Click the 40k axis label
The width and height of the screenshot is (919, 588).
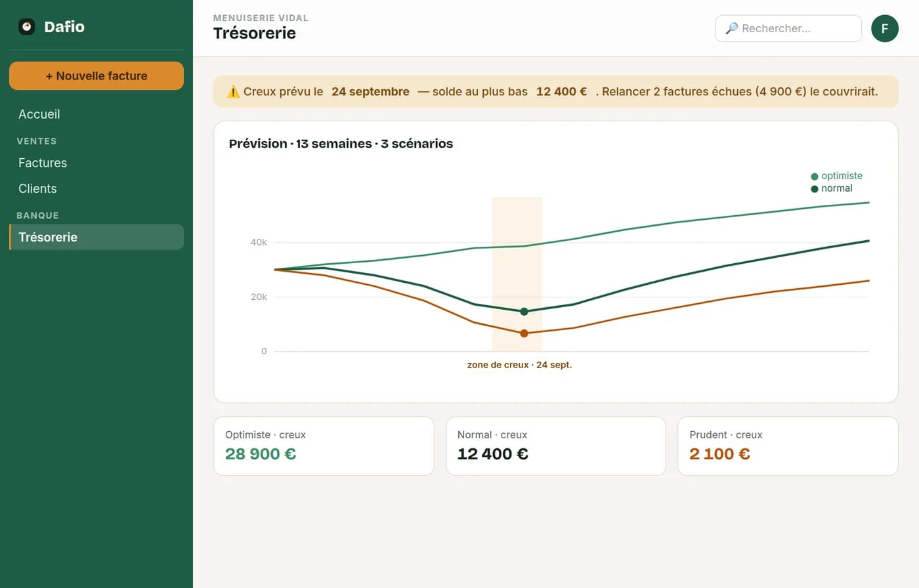259,242
